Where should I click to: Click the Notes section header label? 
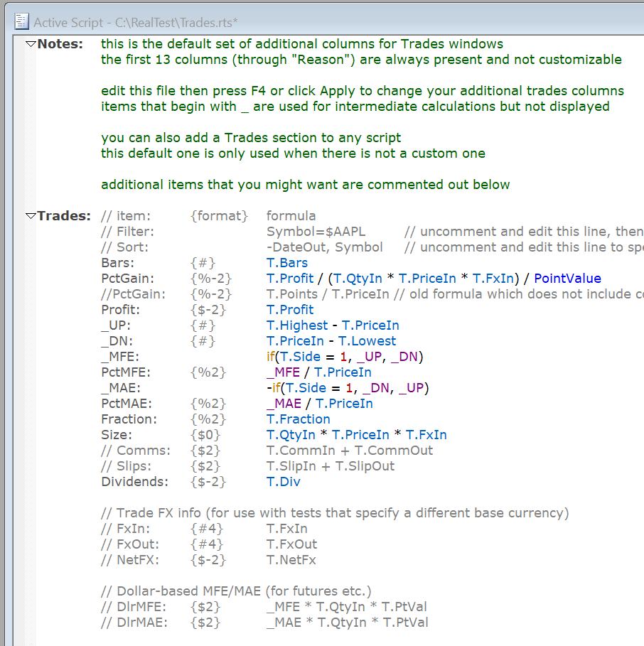[x=60, y=44]
